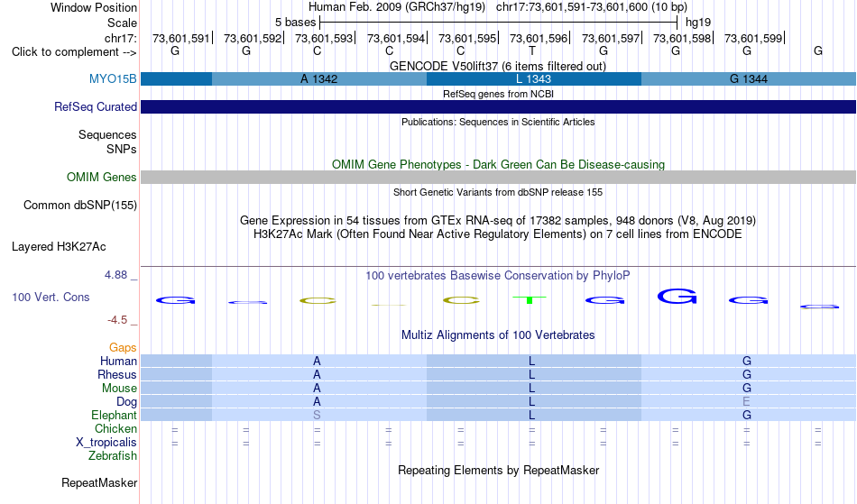Click 'RefSeq genes from NCBI' title
Screen dimensions: 857x504
pos(498,94)
